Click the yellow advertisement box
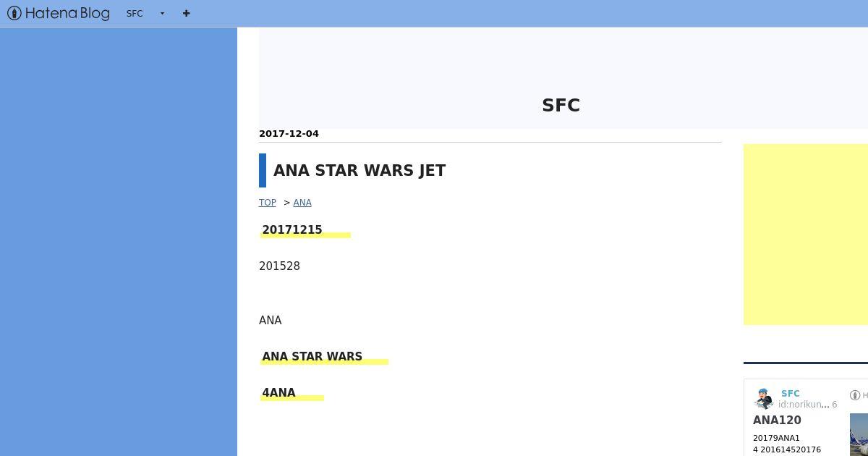 806,235
